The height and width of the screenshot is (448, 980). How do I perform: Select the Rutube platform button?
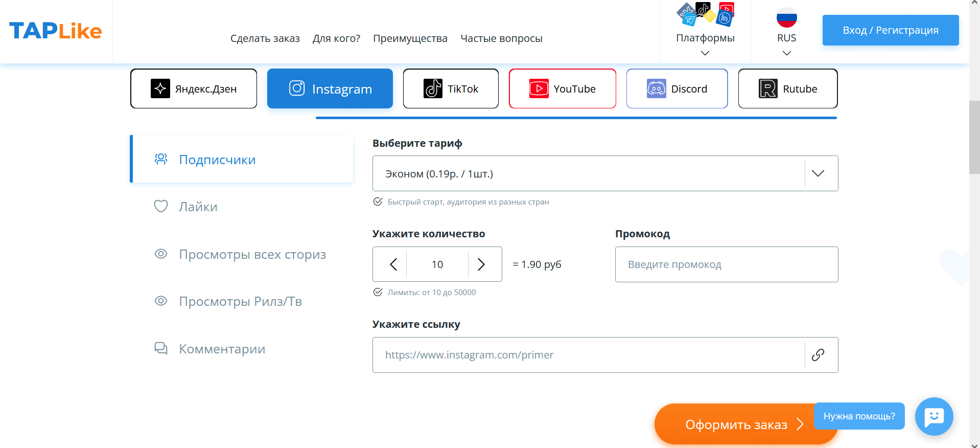coord(787,89)
